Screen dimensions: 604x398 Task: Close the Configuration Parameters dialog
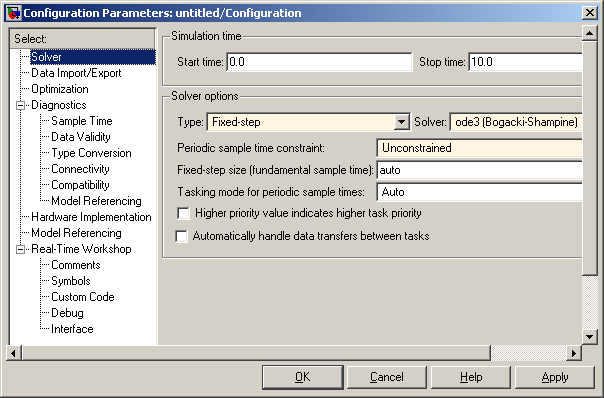[x=589, y=13]
